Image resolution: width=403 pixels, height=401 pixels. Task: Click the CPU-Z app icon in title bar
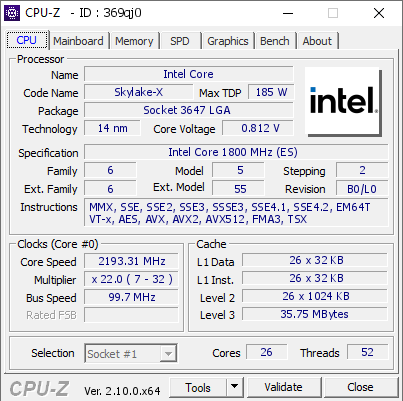tap(12, 13)
